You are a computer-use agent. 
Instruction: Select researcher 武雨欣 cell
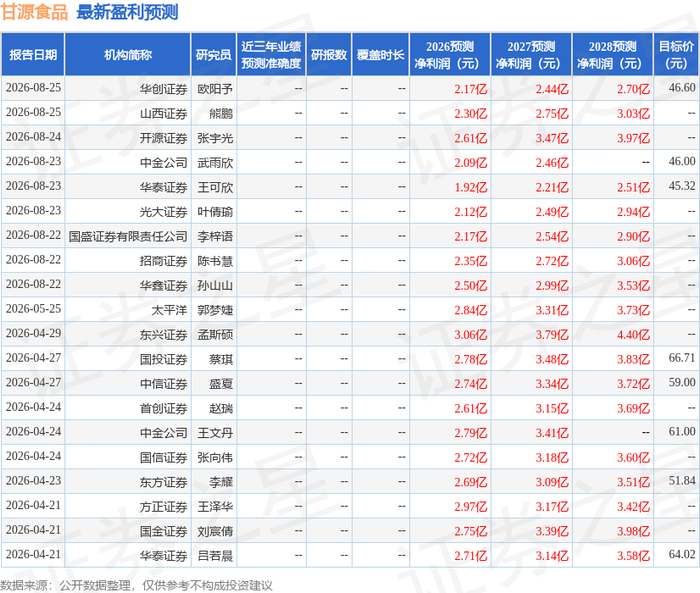[215, 163]
